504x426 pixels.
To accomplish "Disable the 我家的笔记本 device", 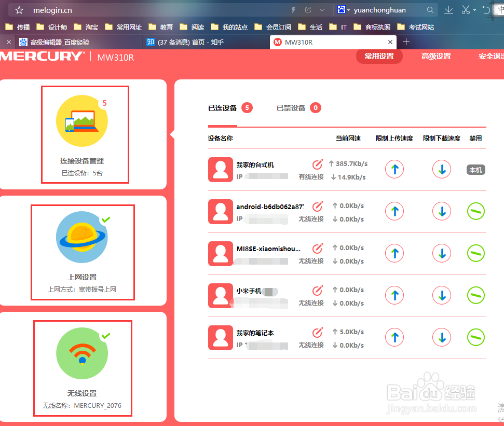I will tap(476, 338).
